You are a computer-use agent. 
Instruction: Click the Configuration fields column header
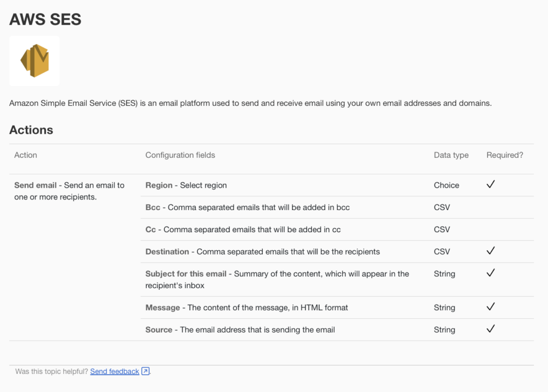[x=180, y=155]
